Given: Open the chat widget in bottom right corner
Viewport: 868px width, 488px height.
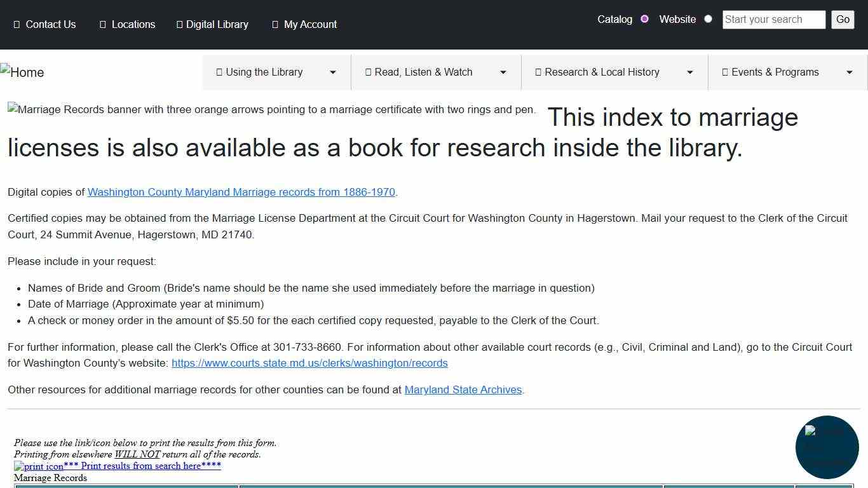Looking at the screenshot, I should (827, 447).
